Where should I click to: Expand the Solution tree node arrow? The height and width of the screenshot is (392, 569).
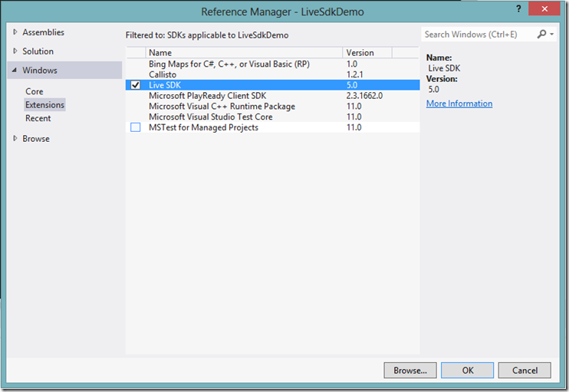pyautogui.click(x=15, y=51)
